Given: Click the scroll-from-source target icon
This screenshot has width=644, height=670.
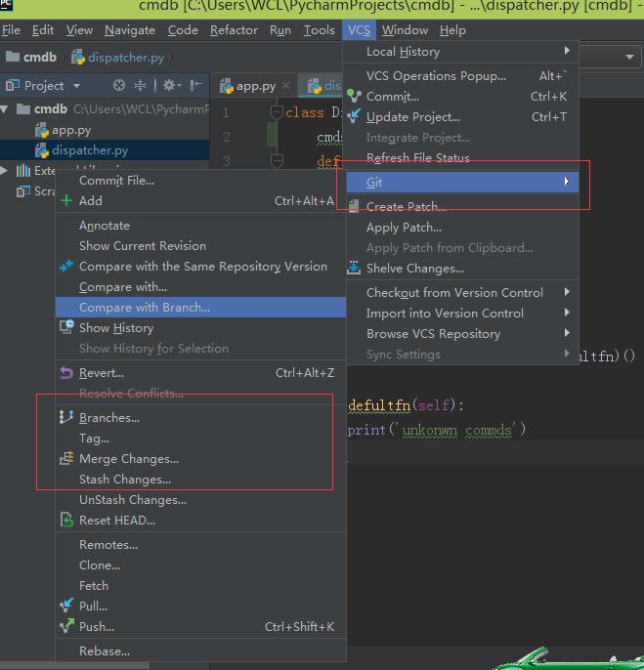Looking at the screenshot, I should pyautogui.click(x=119, y=86).
